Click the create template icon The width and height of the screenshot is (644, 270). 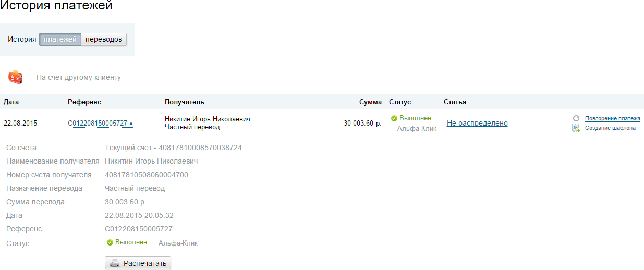pos(576,128)
